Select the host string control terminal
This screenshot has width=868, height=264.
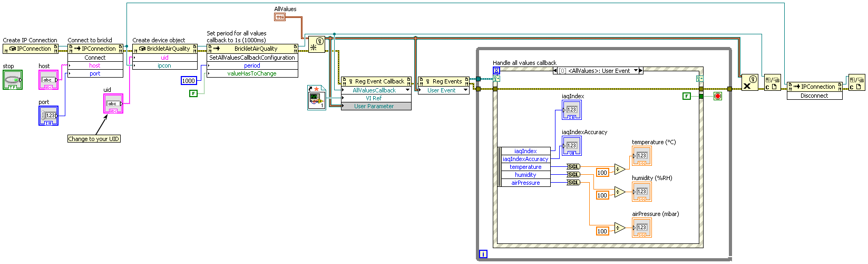[48, 80]
